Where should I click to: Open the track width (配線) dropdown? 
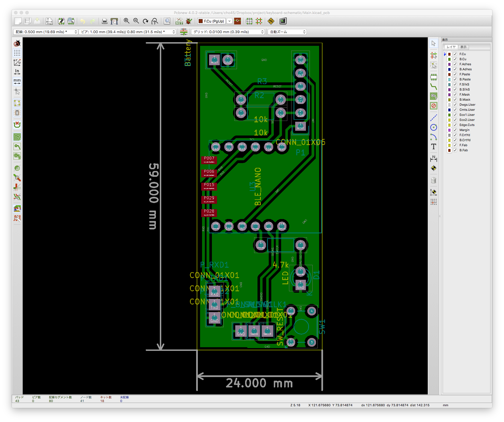tap(46, 32)
